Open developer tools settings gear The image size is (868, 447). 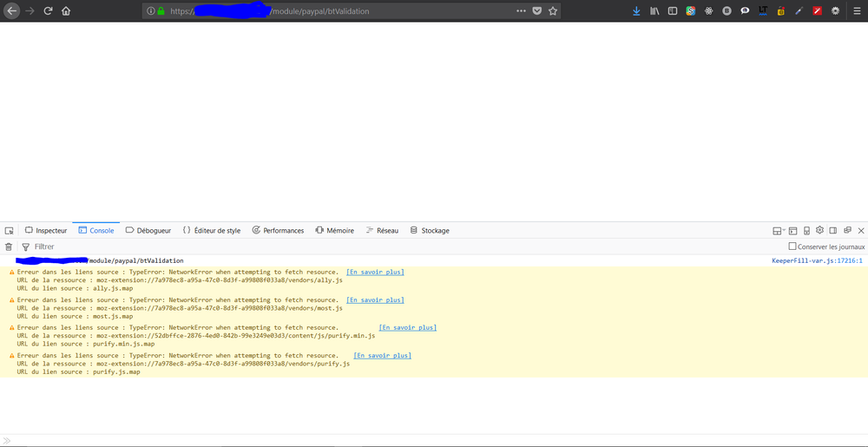[x=820, y=230]
